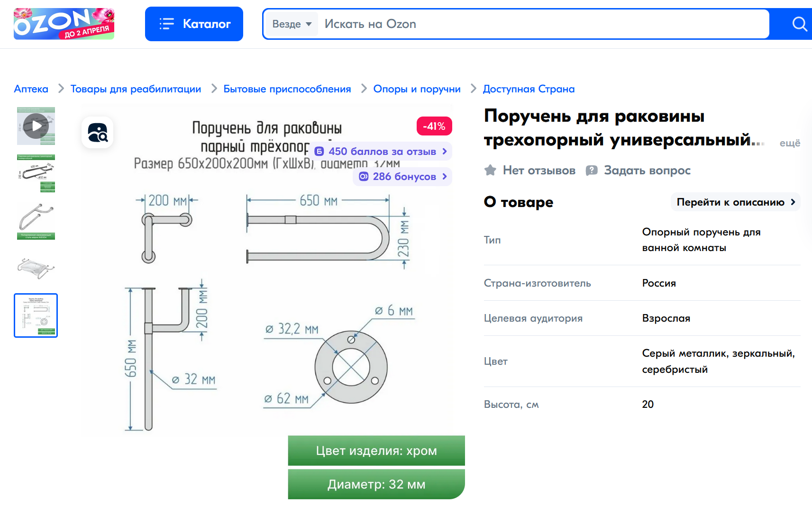Go to Бытовые приспособления breadcrumb
This screenshot has width=812, height=513.
[x=287, y=89]
